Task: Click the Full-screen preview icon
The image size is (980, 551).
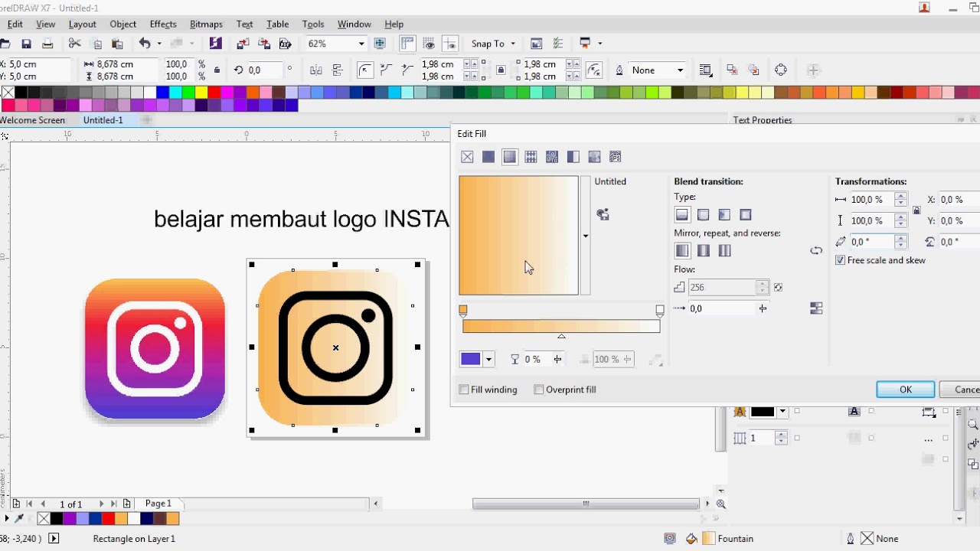Action: 380,44
